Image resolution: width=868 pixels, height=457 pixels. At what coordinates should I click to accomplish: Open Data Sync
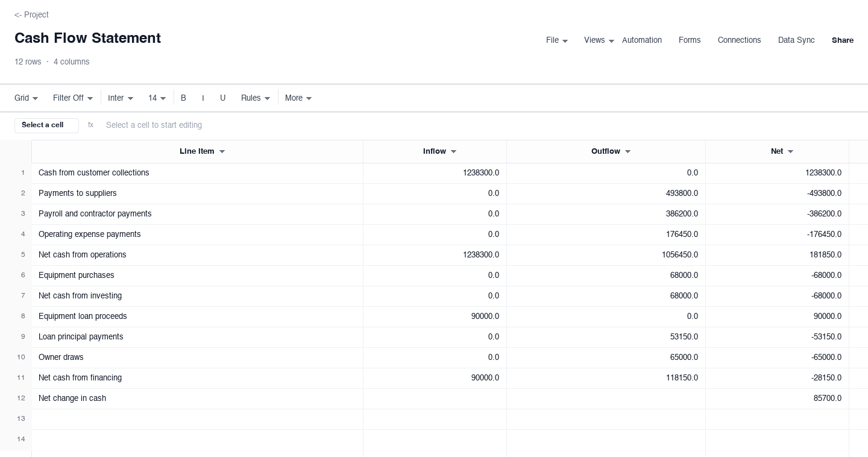click(x=796, y=40)
